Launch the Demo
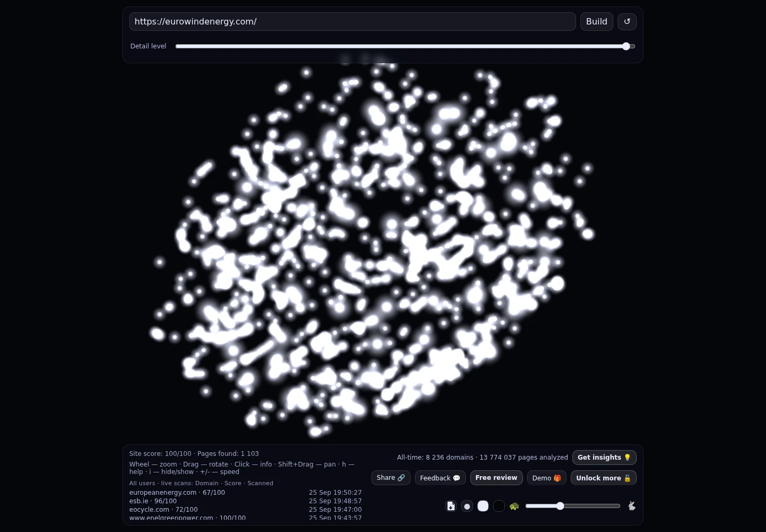 pyautogui.click(x=547, y=478)
